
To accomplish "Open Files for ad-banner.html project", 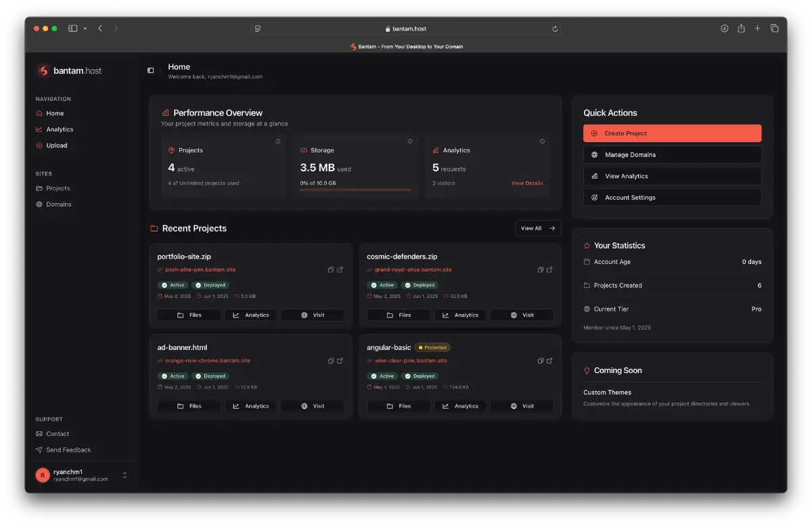I will (189, 406).
